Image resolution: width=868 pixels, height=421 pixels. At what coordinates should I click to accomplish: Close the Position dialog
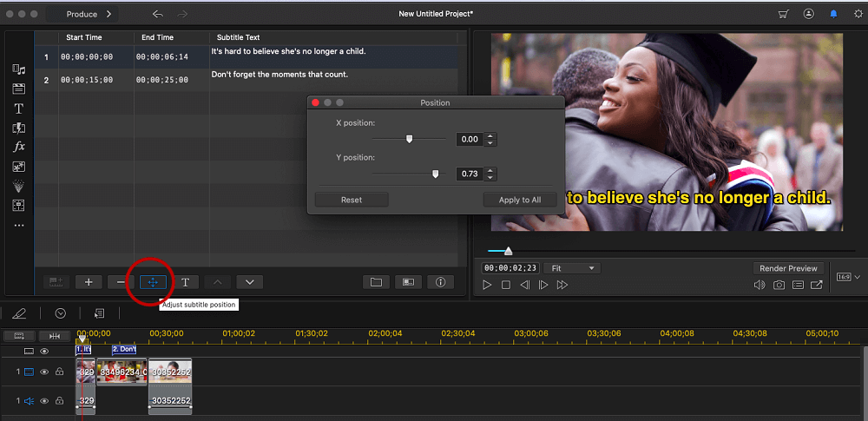point(316,102)
